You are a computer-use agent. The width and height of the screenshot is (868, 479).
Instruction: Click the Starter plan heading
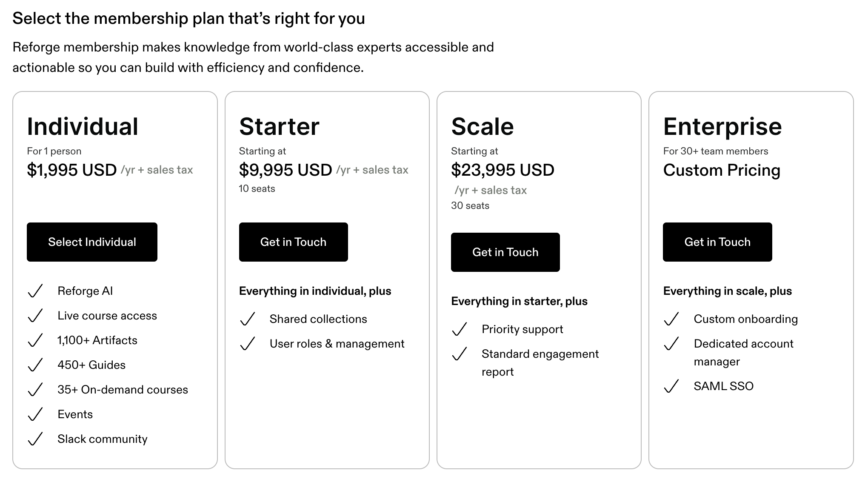(279, 126)
